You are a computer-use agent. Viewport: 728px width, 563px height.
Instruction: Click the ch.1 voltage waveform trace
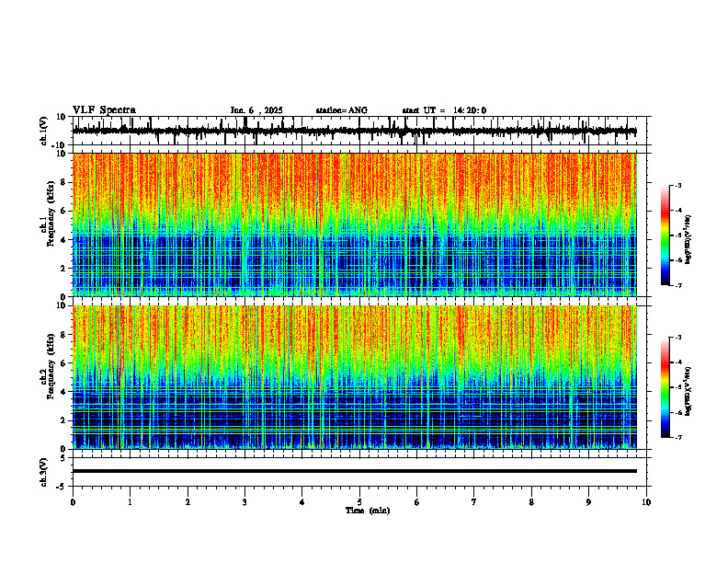[354, 131]
